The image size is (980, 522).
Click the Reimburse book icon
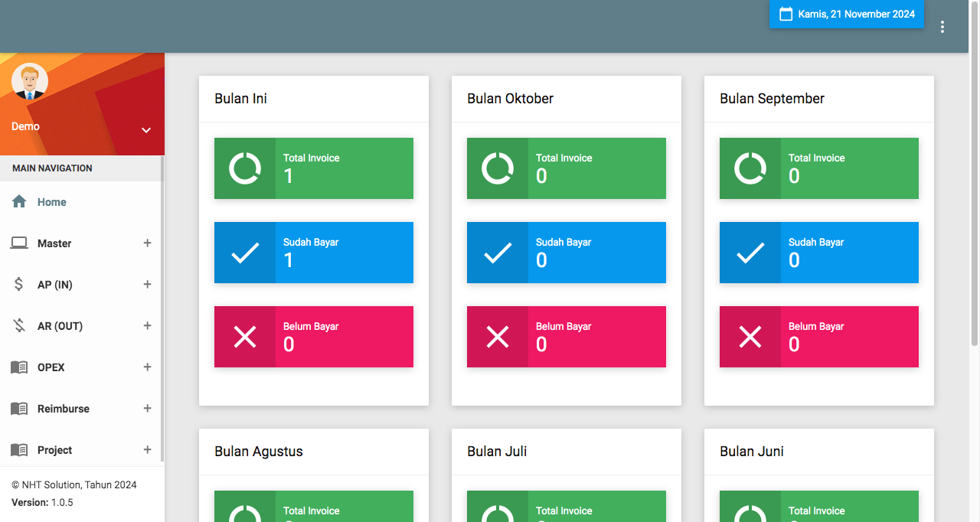point(19,409)
